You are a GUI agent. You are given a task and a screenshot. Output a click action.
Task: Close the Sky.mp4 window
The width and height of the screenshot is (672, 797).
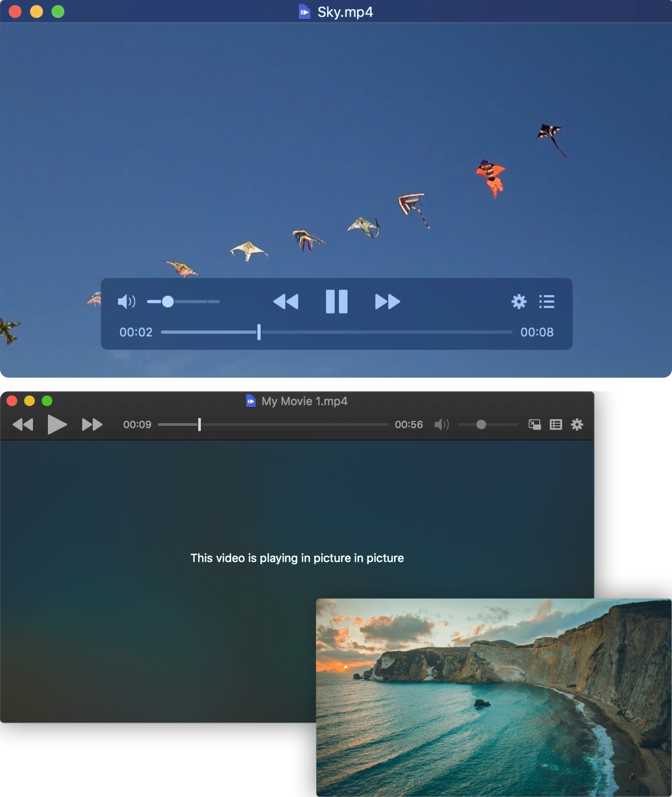coord(15,11)
